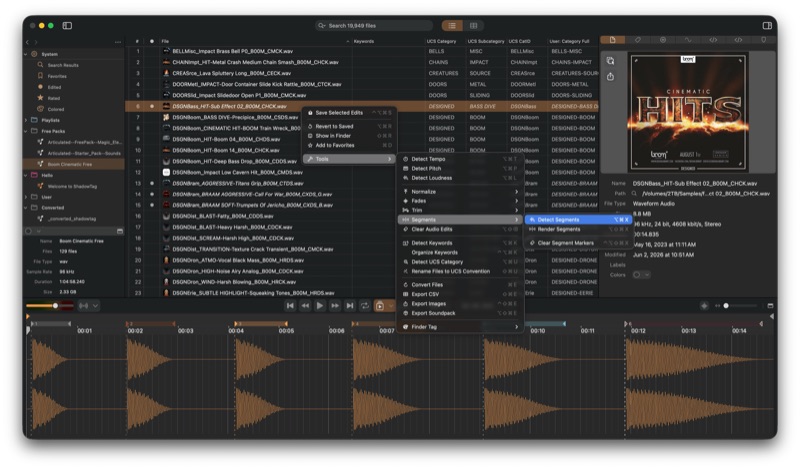This screenshot has width=800, height=469.
Task: Click Clear Segment Markers
Action: (579, 243)
